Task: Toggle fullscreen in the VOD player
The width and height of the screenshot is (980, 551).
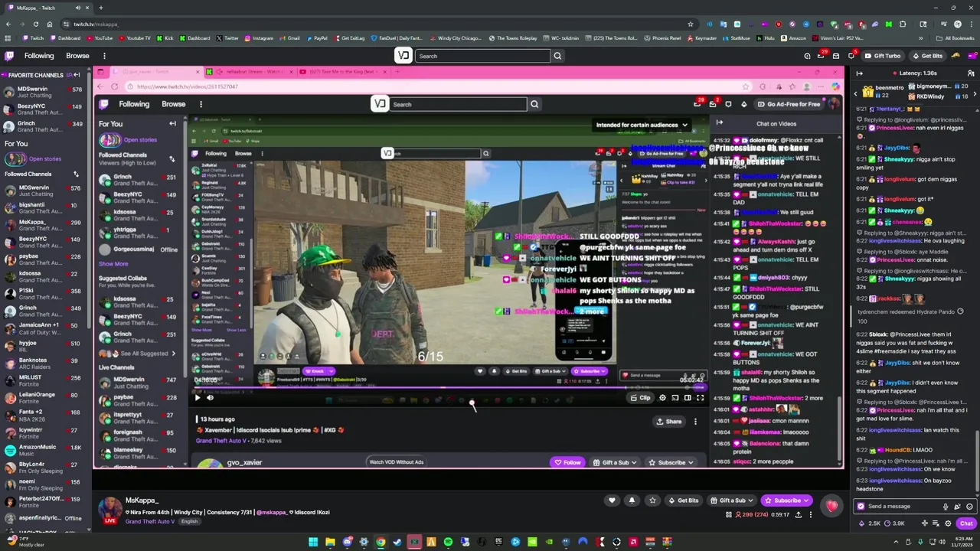Action: pyautogui.click(x=700, y=397)
